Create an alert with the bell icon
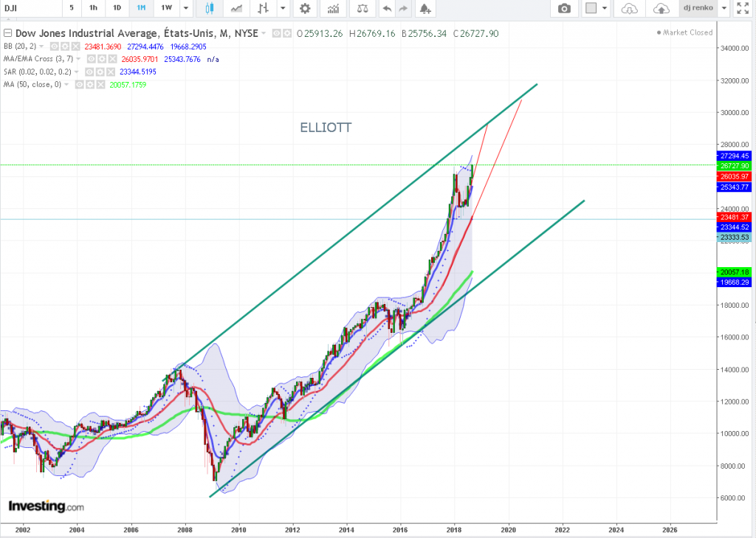756x538 pixels. 425,8
